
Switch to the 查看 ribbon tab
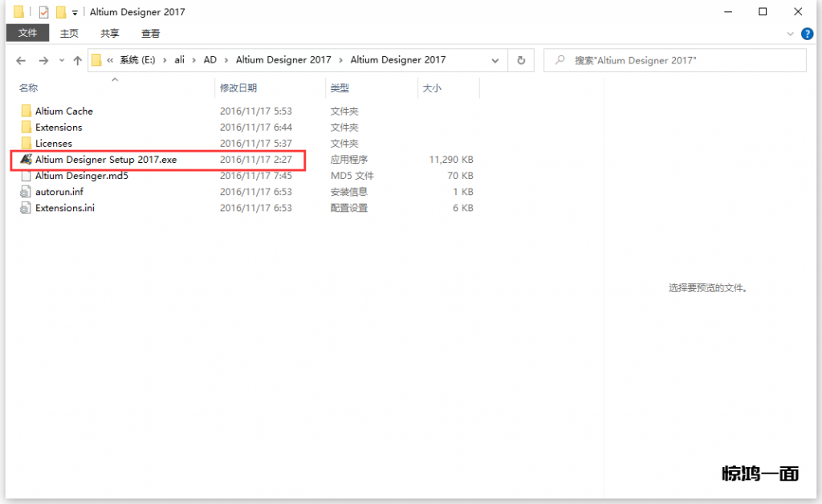150,33
